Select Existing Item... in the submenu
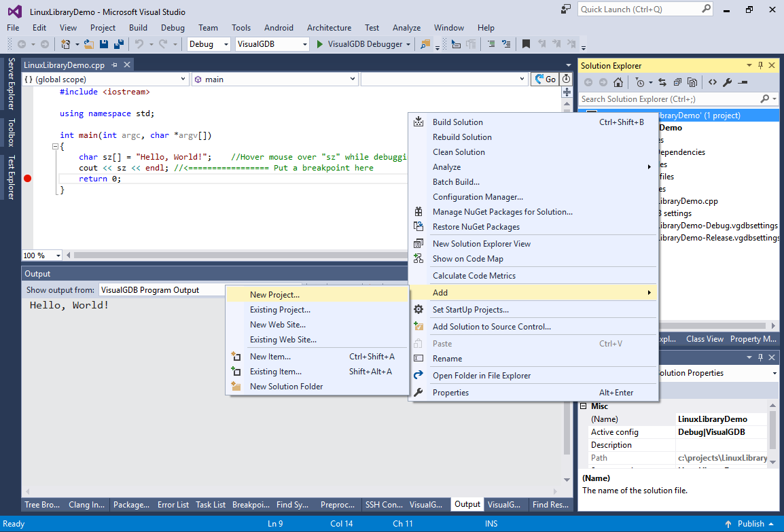Viewport: 784px width, 532px height. [317, 372]
